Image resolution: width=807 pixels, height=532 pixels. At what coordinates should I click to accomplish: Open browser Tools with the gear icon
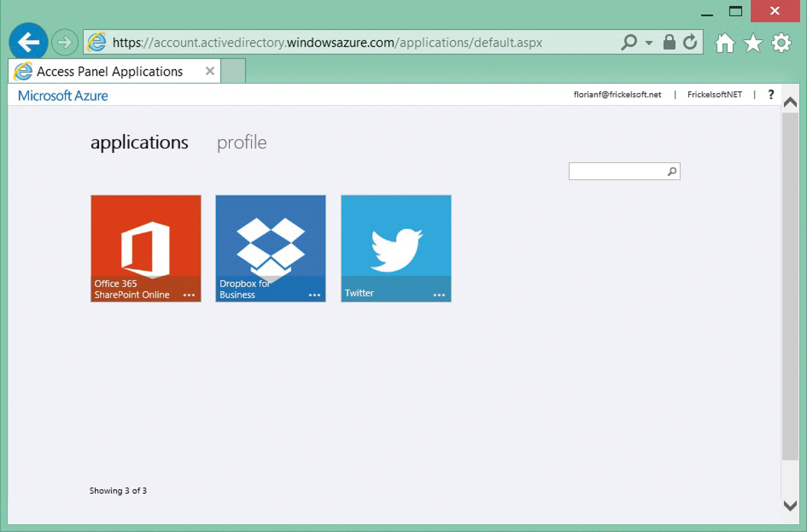pos(781,42)
